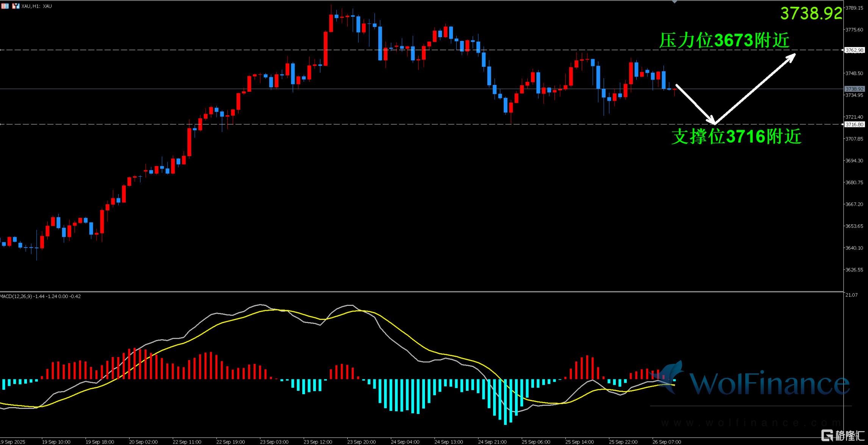
Task: Click the '22 Sep 11:00' time label
Action: [x=187, y=442]
